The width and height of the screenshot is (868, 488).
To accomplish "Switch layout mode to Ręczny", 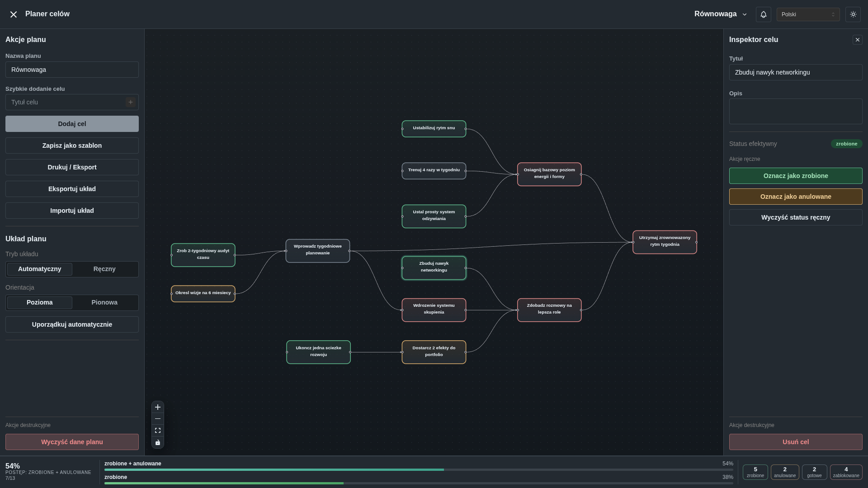I will 104,269.
